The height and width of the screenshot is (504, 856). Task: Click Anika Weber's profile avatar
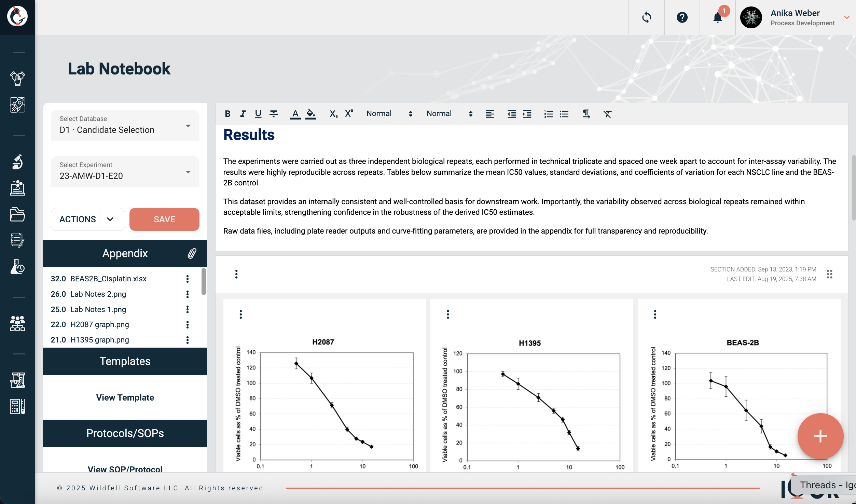click(x=751, y=17)
